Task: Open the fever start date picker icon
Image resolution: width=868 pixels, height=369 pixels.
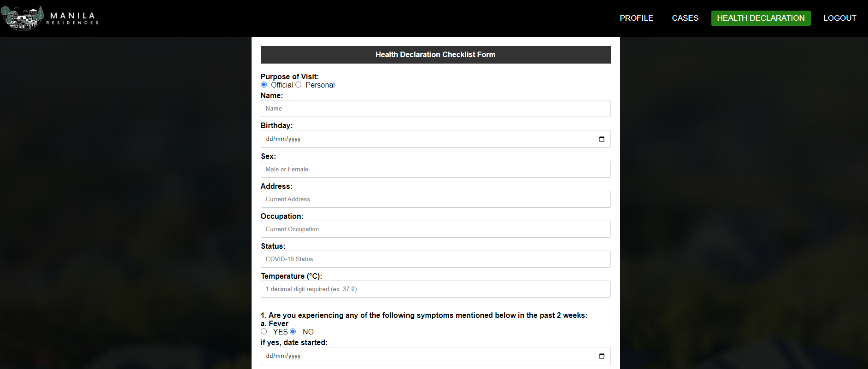Action: click(x=601, y=356)
